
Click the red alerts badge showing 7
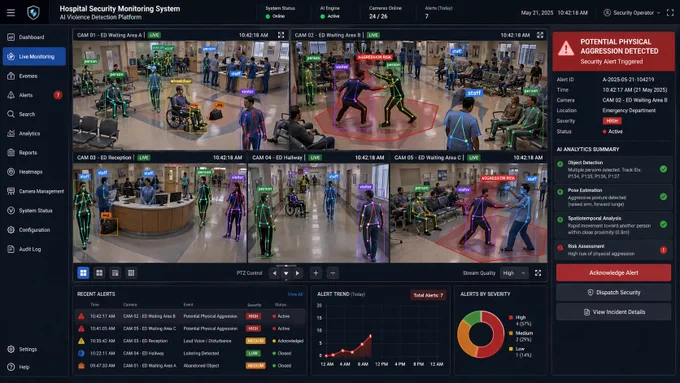[58, 95]
